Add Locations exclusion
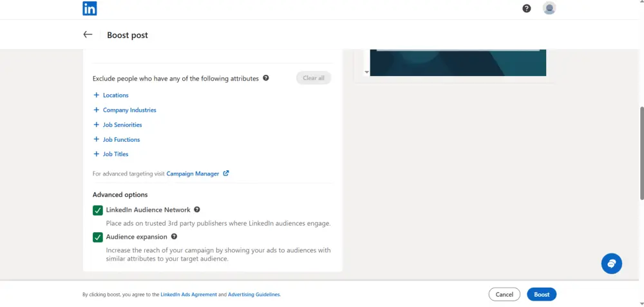The width and height of the screenshot is (644, 307). point(116,95)
